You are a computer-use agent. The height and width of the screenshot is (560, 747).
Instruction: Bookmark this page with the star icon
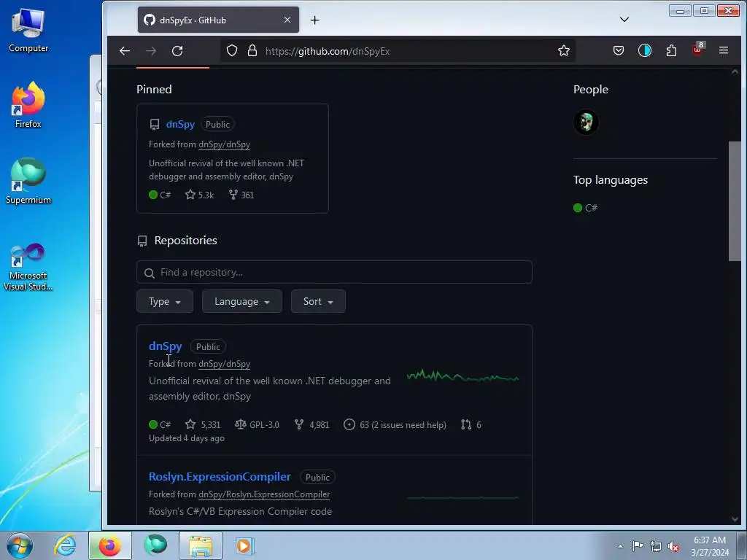pos(564,50)
